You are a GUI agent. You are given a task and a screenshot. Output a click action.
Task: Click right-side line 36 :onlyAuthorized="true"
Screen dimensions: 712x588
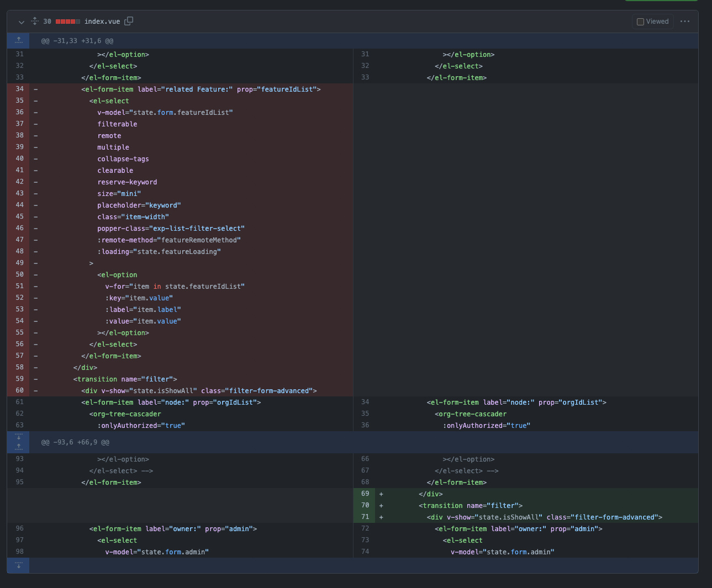[x=486, y=426]
